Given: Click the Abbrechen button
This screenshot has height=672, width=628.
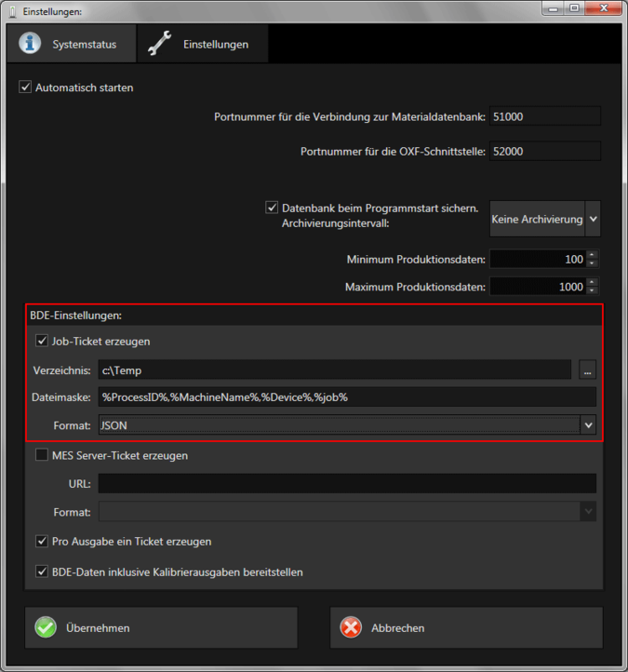Looking at the screenshot, I should (x=466, y=628).
